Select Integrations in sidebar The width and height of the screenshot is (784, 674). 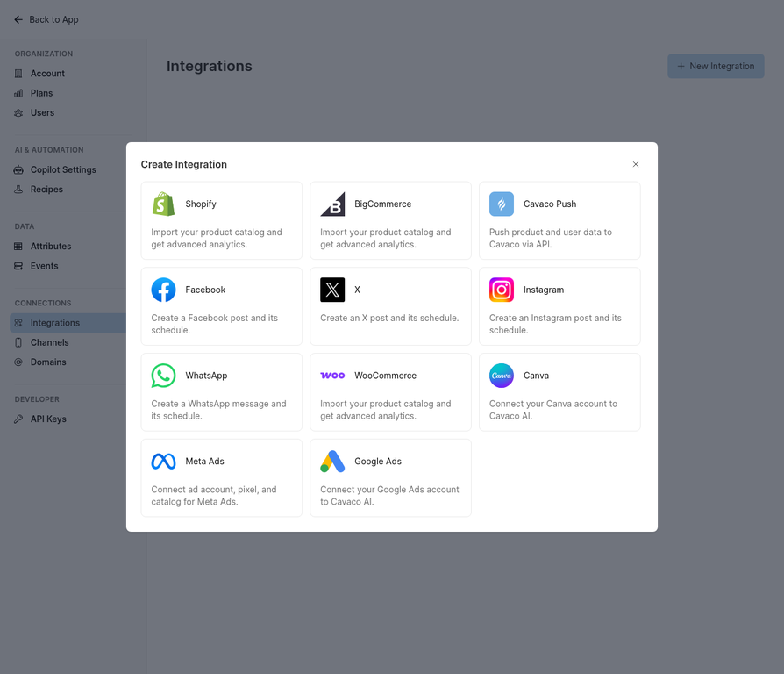(x=68, y=323)
